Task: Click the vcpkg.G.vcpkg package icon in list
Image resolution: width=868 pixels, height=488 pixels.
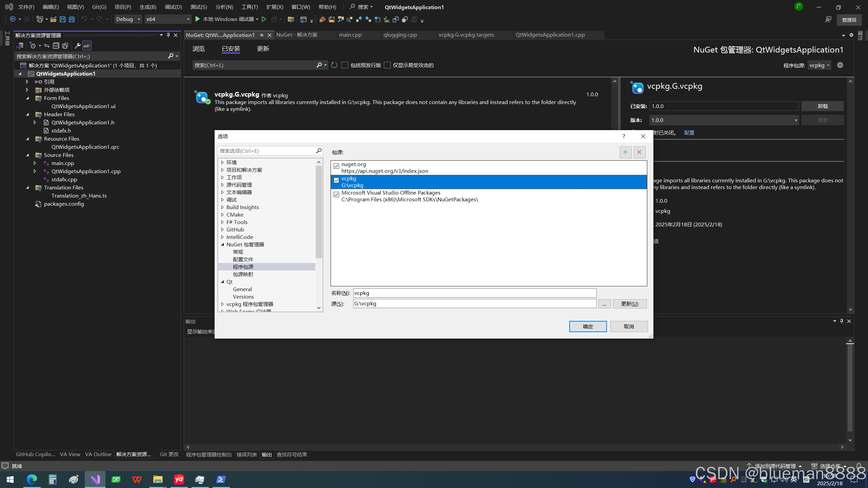Action: pyautogui.click(x=202, y=97)
